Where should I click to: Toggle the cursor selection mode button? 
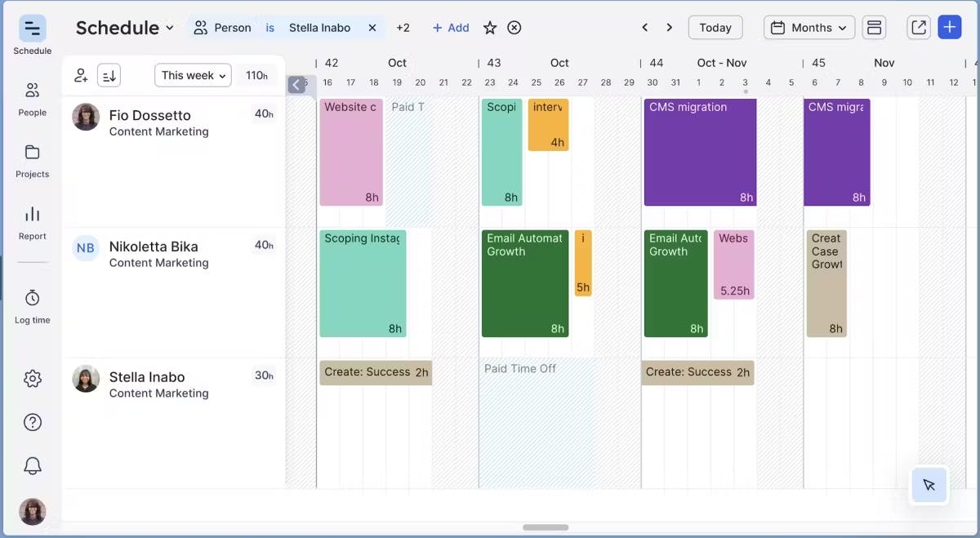(x=929, y=485)
